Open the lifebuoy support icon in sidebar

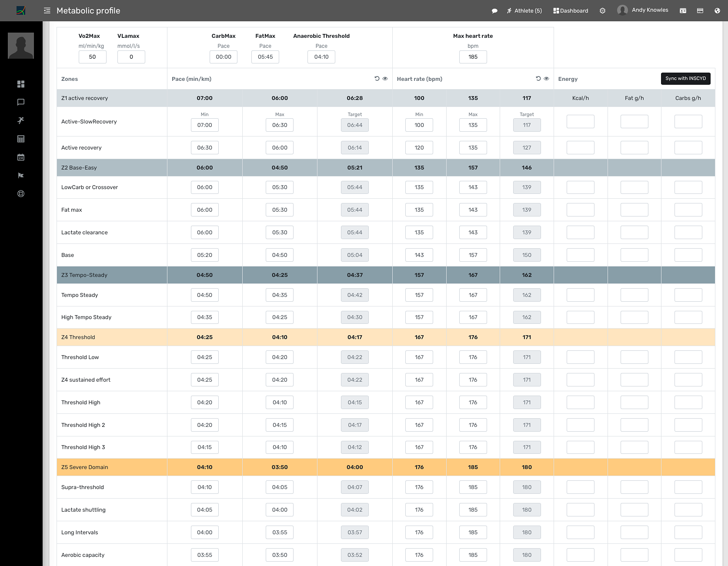coord(21,194)
